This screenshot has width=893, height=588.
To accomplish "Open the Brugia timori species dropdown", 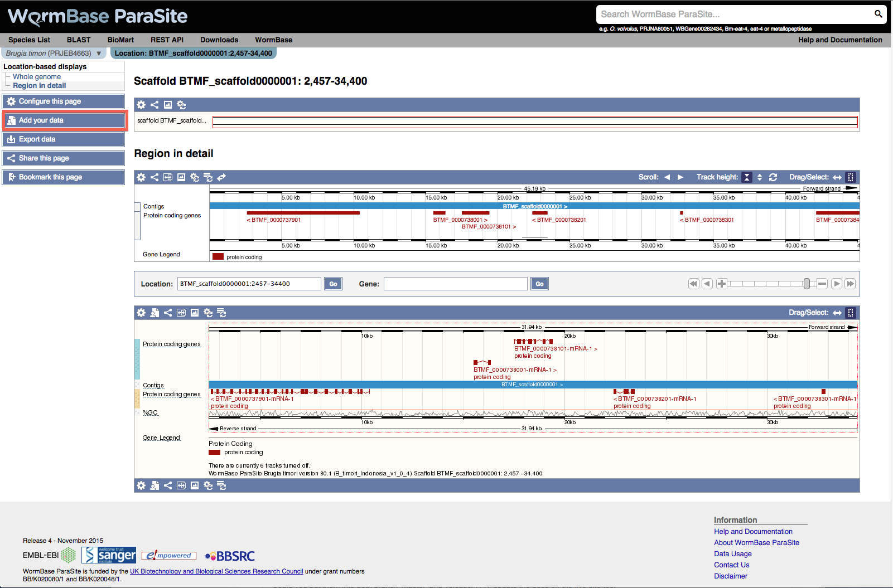I will pyautogui.click(x=54, y=54).
